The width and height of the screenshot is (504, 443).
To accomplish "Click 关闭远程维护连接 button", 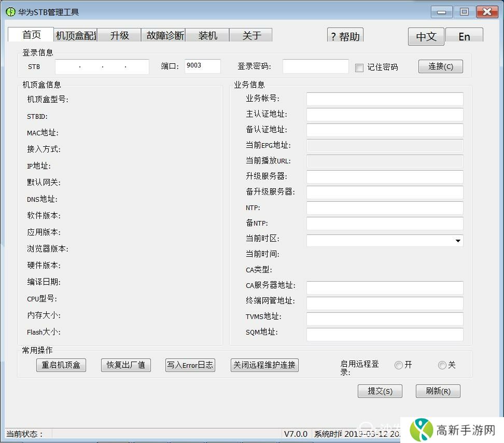I will [x=264, y=365].
